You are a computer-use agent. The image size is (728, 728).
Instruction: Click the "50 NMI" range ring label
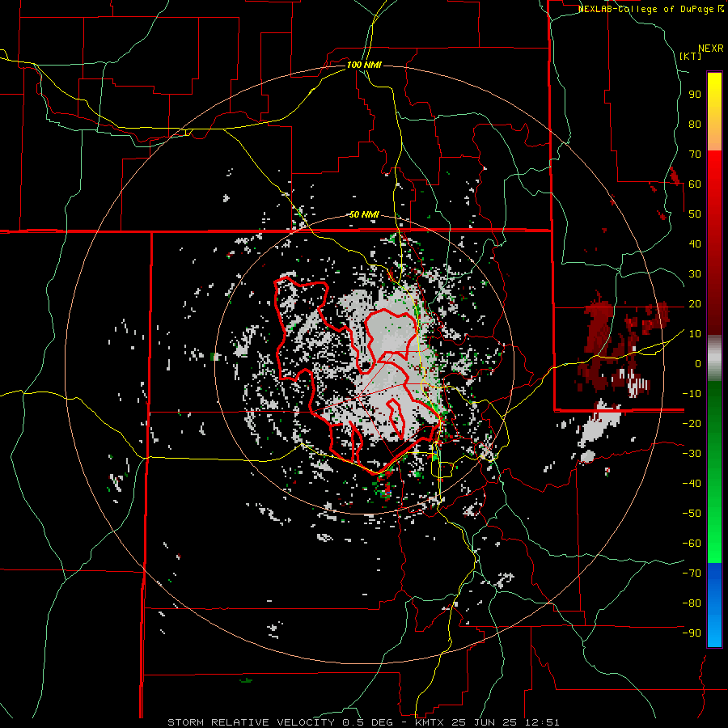click(364, 214)
